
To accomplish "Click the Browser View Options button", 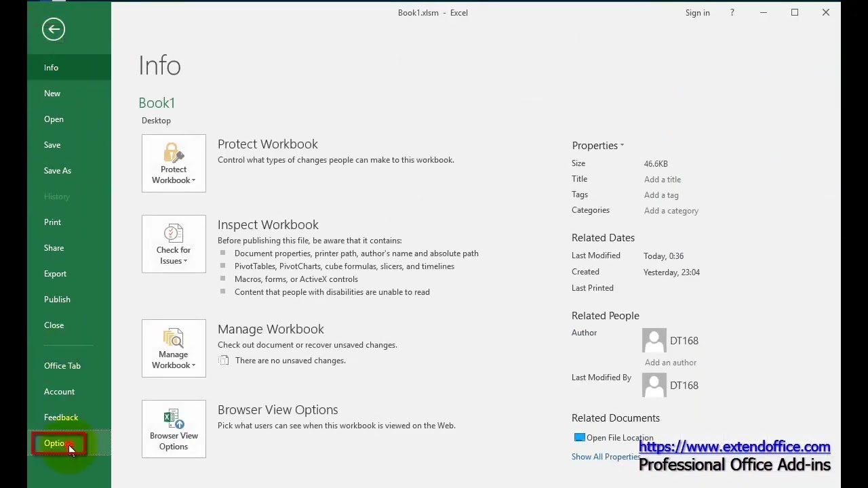I will [174, 429].
